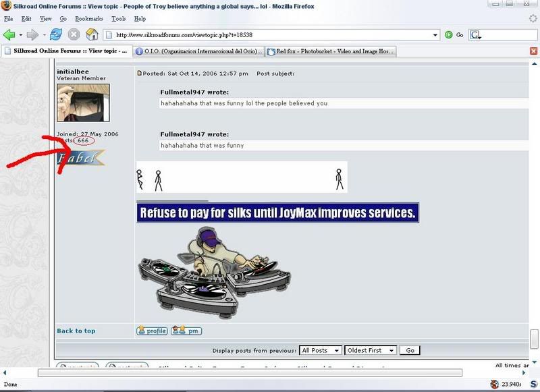540x392 pixels.
Task: Click the Babel rank banner image
Action: (x=81, y=158)
